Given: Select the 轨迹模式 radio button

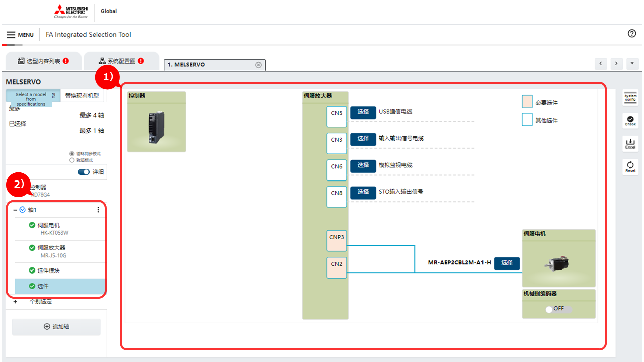Looking at the screenshot, I should coord(72,160).
